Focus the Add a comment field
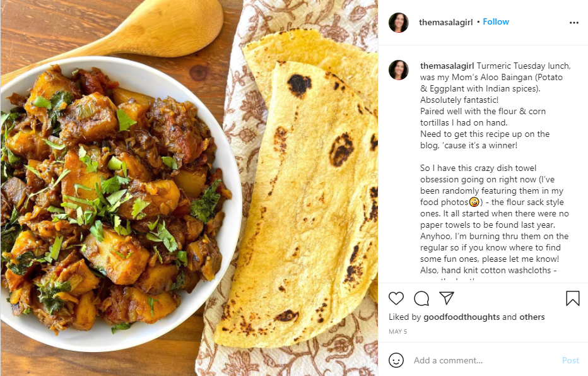This screenshot has height=376, width=588. (x=484, y=360)
